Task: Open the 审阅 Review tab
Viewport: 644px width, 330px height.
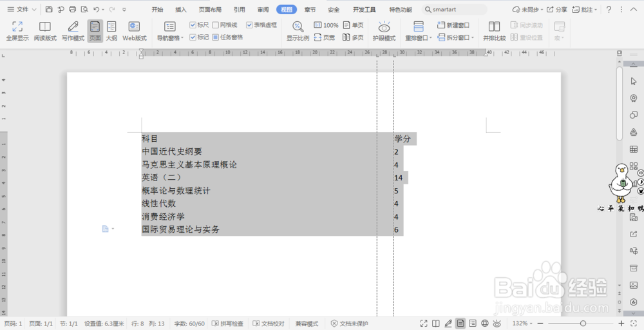Action: (x=263, y=10)
